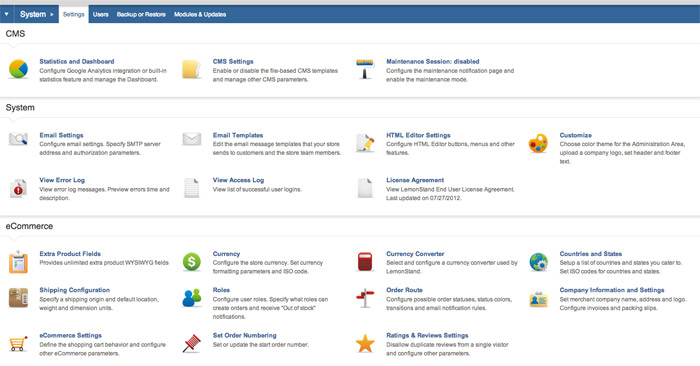Open the Countries and States link
The width and height of the screenshot is (700, 366).
pyautogui.click(x=591, y=254)
